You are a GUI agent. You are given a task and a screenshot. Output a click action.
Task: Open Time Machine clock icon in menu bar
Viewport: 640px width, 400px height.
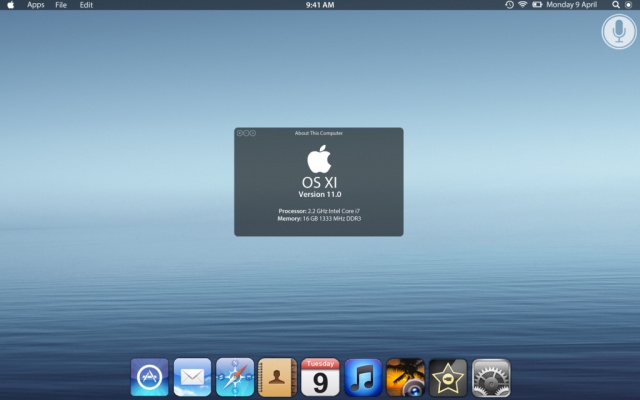click(x=509, y=5)
